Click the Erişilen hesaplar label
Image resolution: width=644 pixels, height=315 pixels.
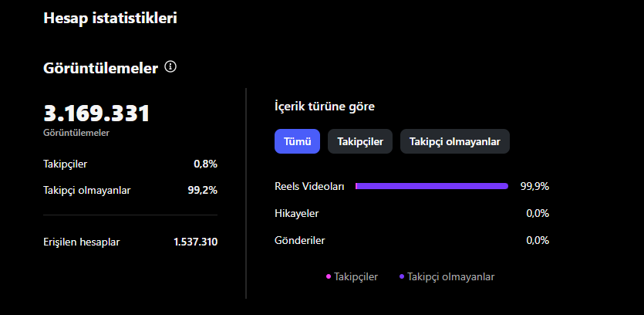tap(81, 242)
